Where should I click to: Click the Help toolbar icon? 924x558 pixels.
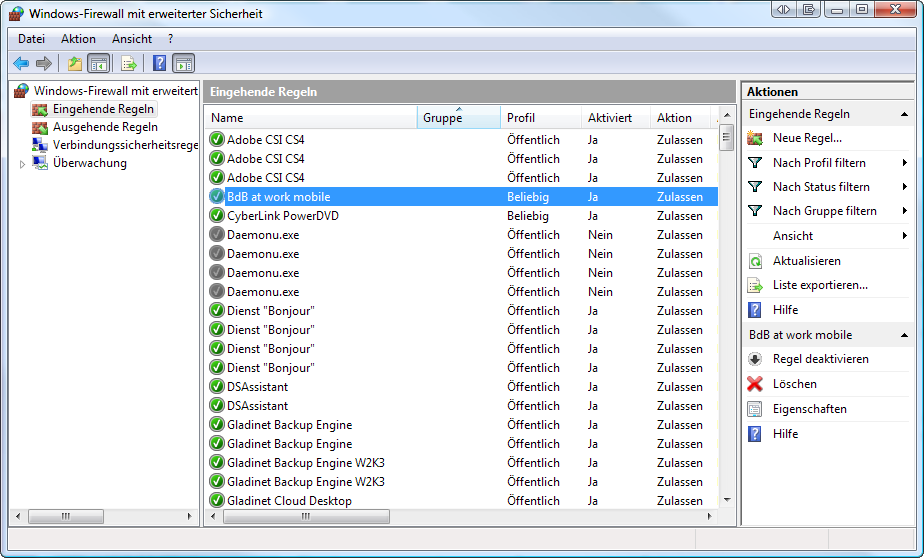point(159,63)
